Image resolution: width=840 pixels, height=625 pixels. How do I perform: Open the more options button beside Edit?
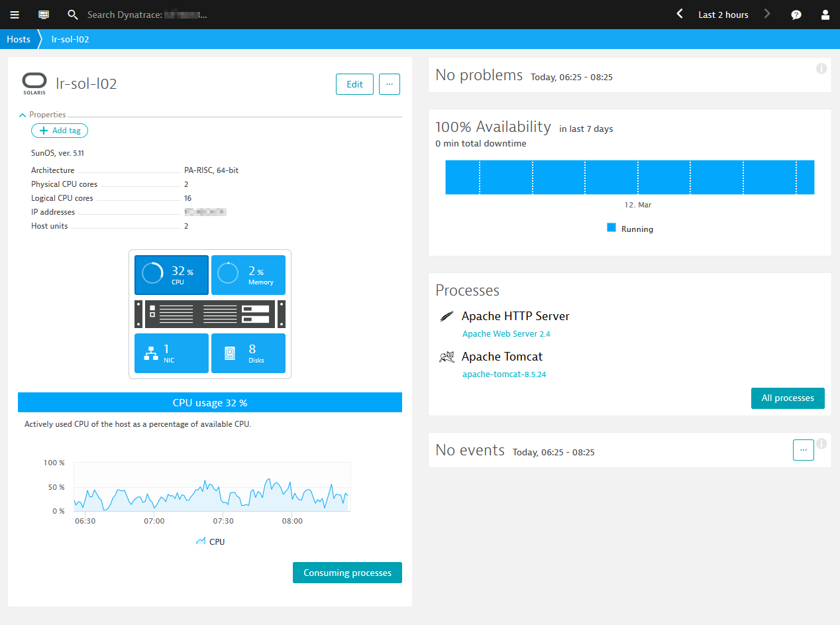pos(390,84)
